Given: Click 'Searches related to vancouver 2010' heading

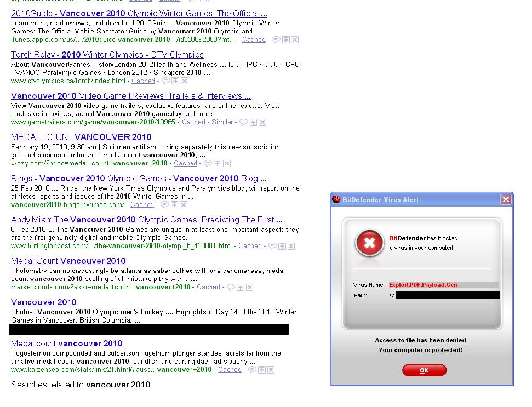Looking at the screenshot, I should (81, 385).
